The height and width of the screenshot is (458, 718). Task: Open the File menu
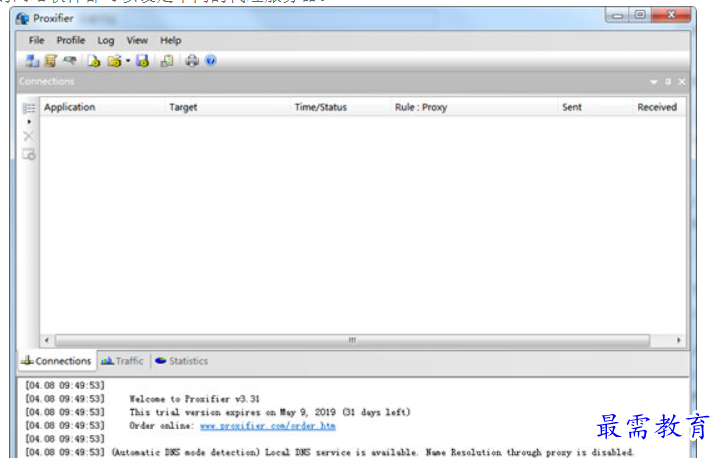pos(37,40)
